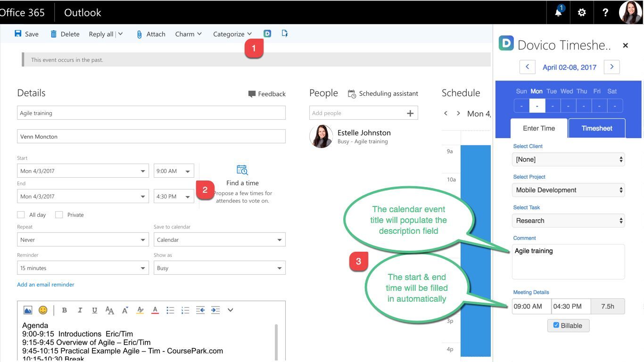Open the Select Project dropdown
The height and width of the screenshot is (362, 644).
[569, 190]
